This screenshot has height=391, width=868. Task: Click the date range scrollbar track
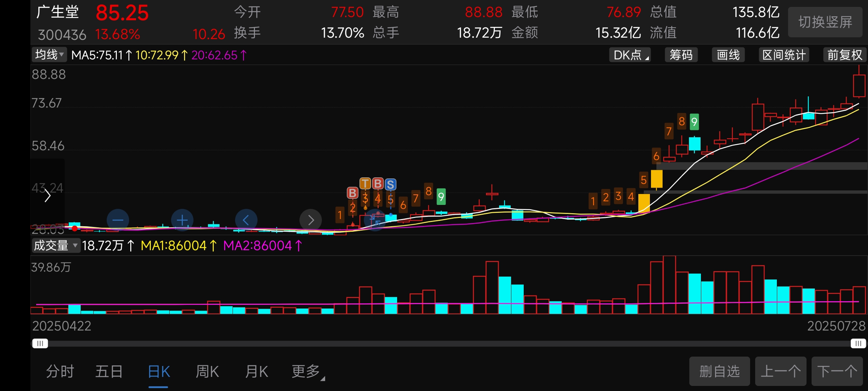449,343
